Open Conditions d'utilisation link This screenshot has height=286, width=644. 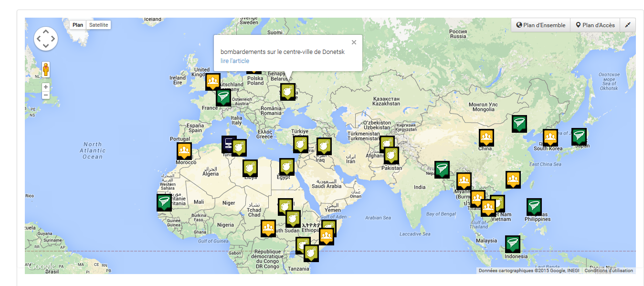[609, 271]
